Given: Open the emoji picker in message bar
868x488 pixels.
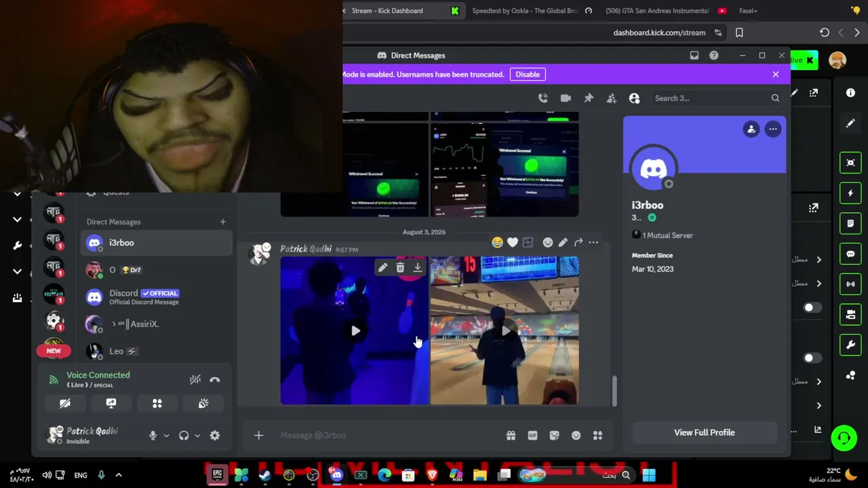Looking at the screenshot, I should click(x=576, y=435).
